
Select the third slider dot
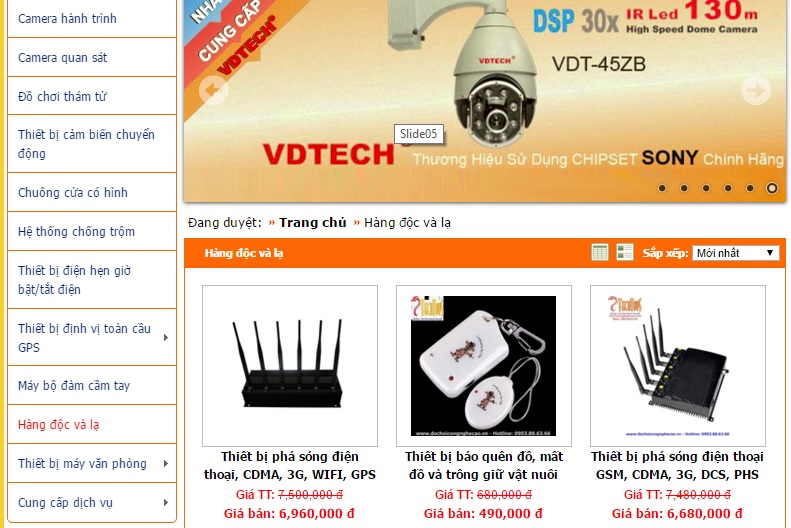click(x=706, y=188)
